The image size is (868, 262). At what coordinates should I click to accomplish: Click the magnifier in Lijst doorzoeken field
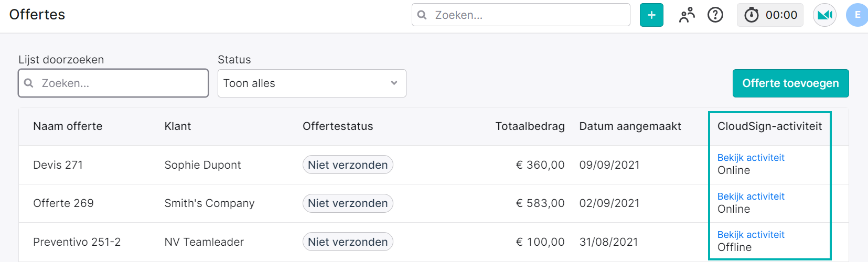(x=29, y=83)
